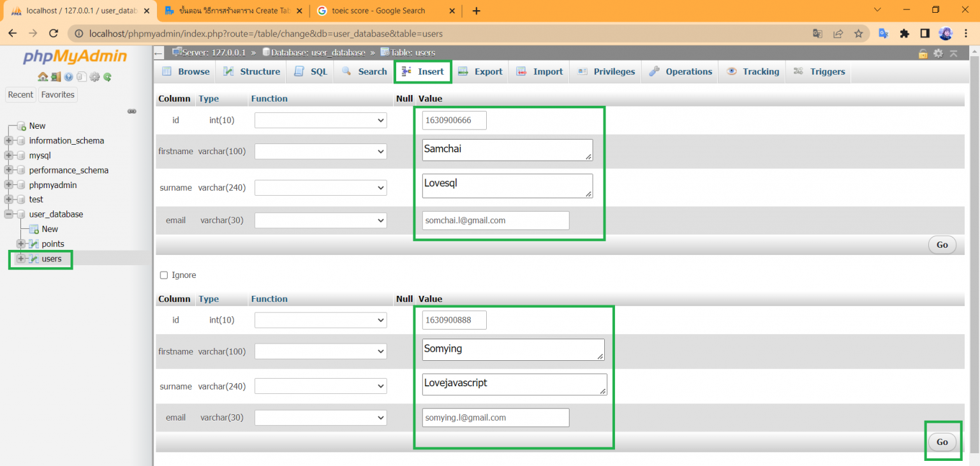Select the points table in the tree
The image size is (980, 466).
(x=53, y=244)
